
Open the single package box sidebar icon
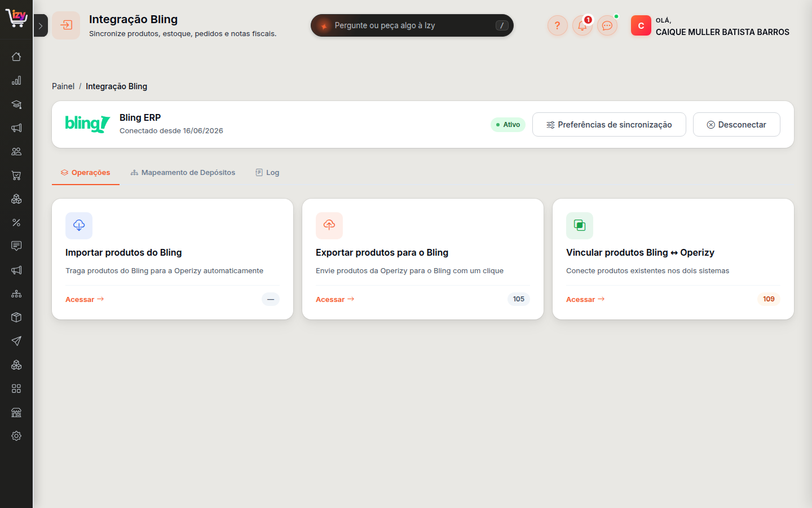pos(16,317)
